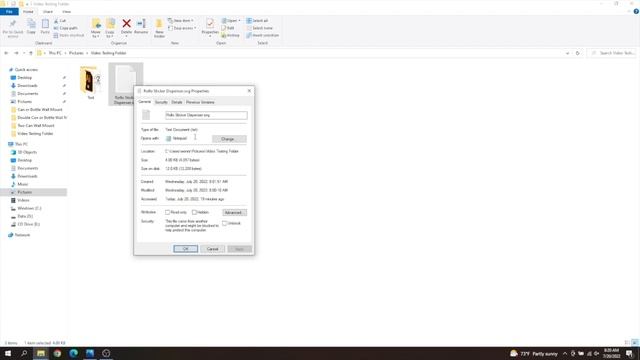Switch to the View ribbon tab

(x=66, y=12)
